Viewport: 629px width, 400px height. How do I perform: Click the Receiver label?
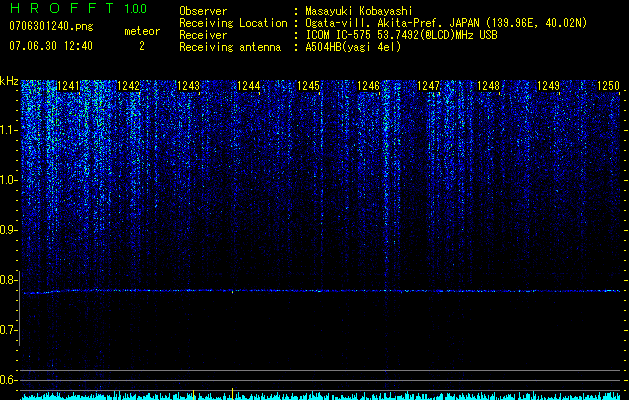click(x=203, y=35)
